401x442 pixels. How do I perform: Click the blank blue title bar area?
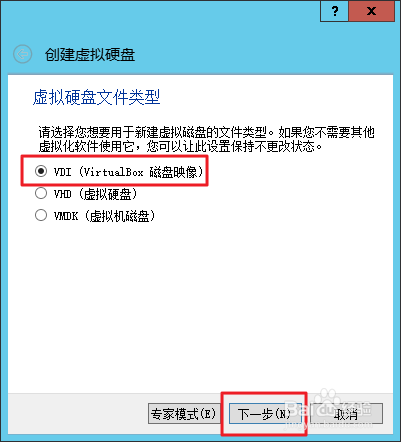pos(160,13)
